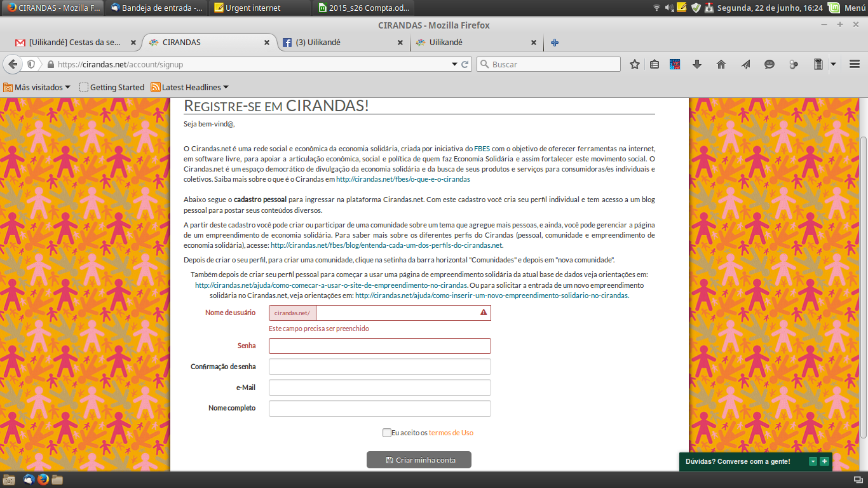Click the muted volume tray icon
This screenshot has width=868, height=488.
[669, 8]
